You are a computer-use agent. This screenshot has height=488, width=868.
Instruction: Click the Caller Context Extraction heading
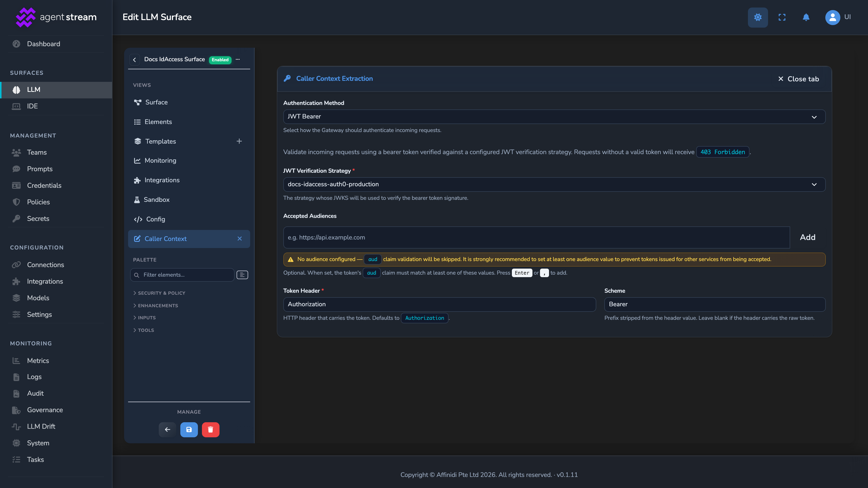point(334,79)
